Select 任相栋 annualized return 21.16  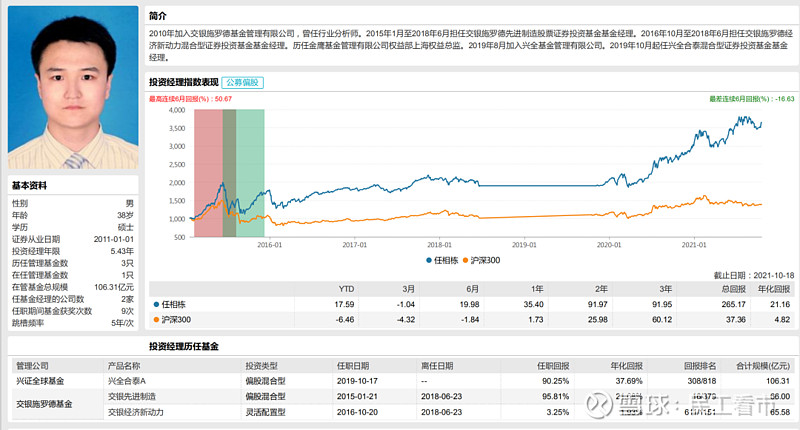coord(780,305)
